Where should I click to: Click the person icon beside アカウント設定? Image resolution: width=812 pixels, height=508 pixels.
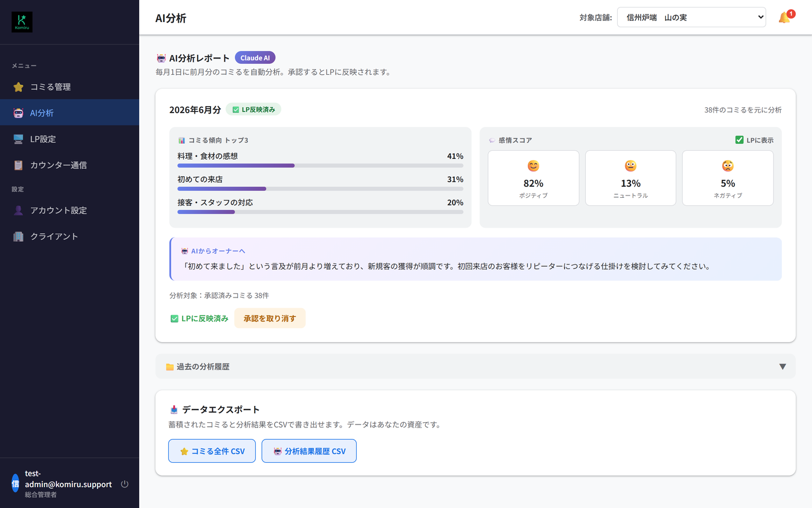coord(19,211)
